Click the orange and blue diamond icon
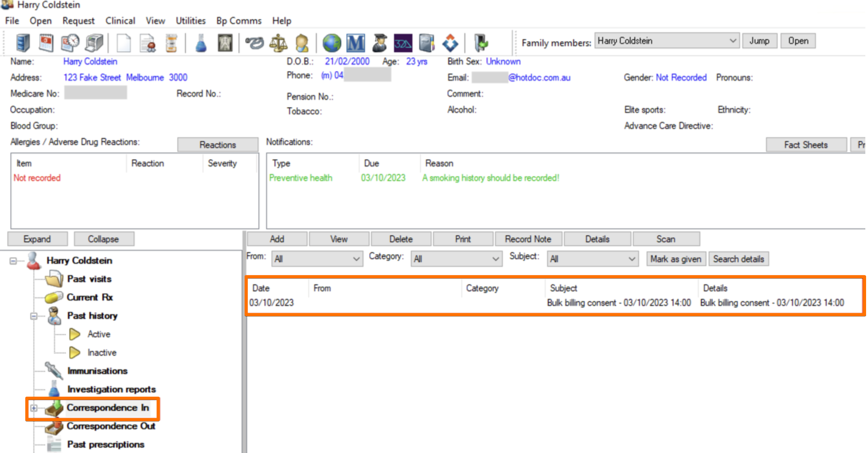This screenshot has width=868, height=453. coord(450,43)
